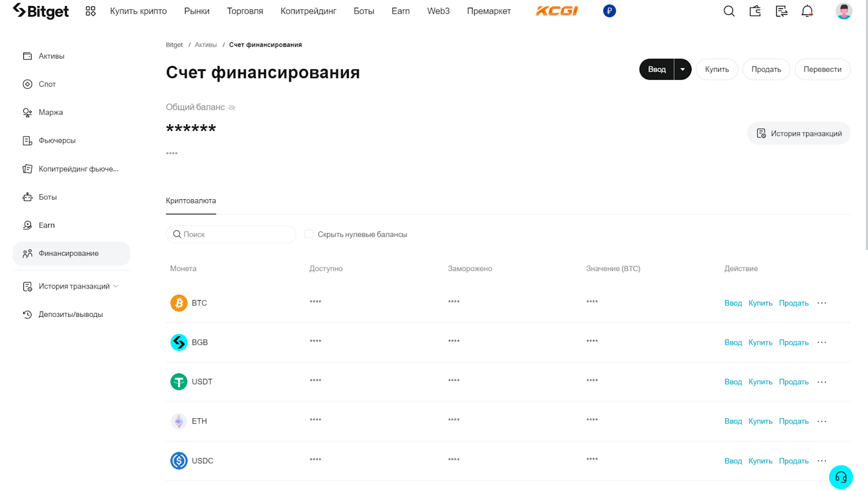This screenshot has width=868, height=491.
Task: Show the hidden total balance eye icon
Action: (x=232, y=107)
